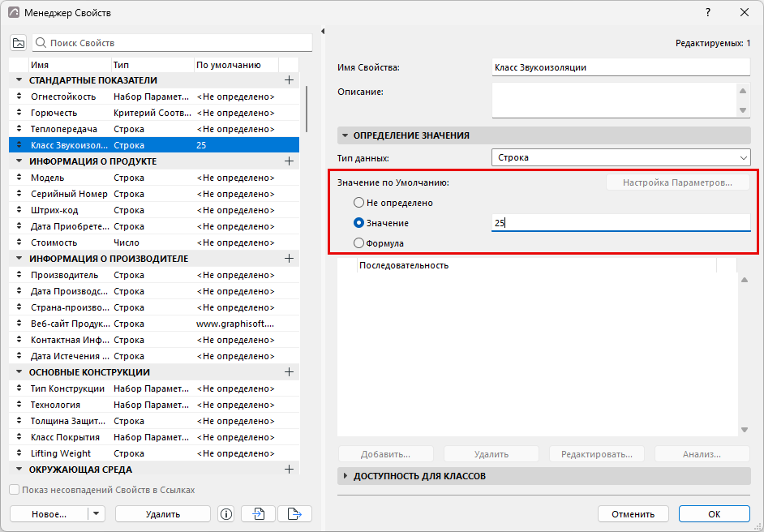Collapse ОПРЕДЕЛЕНИЕ ЗНАЧЕНИЯ section

pyautogui.click(x=346, y=135)
